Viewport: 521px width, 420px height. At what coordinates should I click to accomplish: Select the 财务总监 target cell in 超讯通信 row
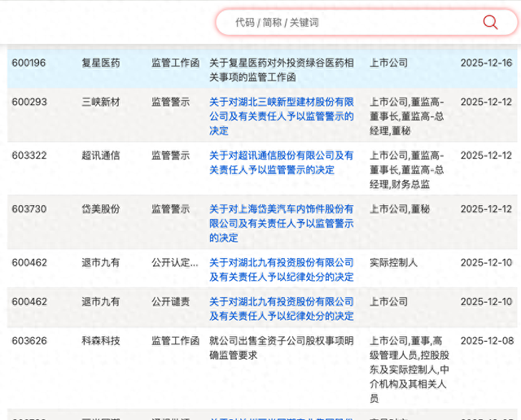[407, 170]
